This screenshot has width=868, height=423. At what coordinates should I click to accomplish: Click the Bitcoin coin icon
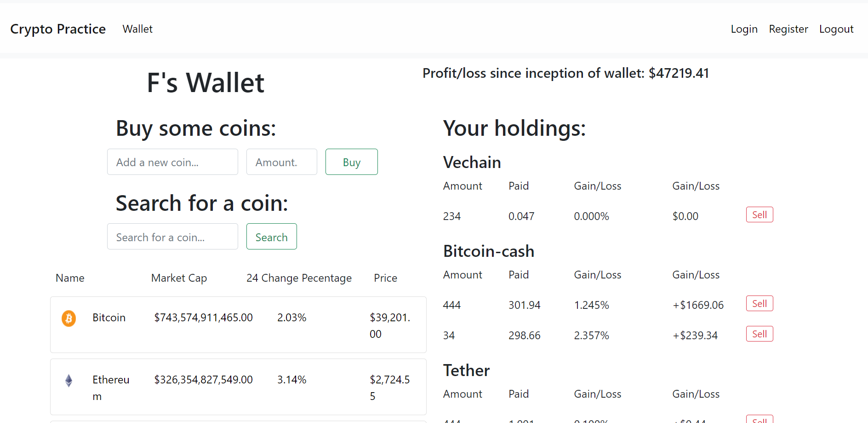68,318
